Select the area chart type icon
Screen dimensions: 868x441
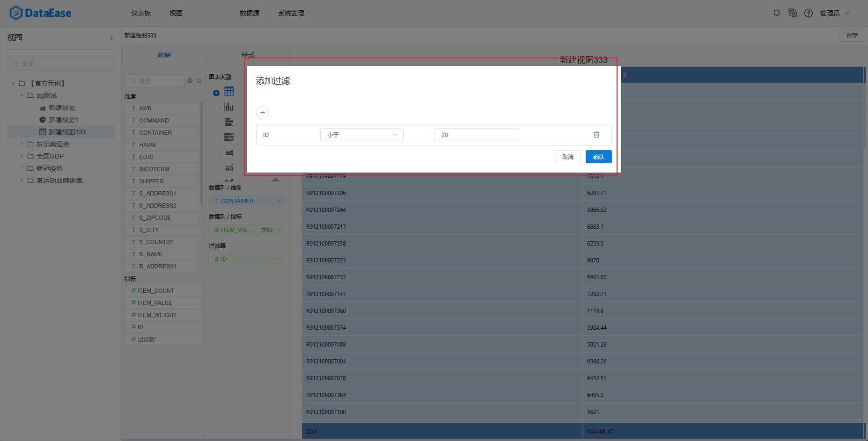pyautogui.click(x=229, y=152)
